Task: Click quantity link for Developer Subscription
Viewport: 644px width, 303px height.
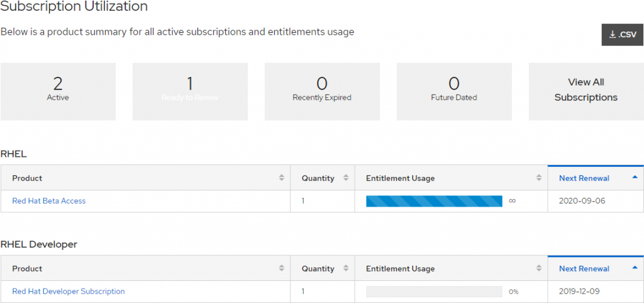Action: click(x=303, y=292)
